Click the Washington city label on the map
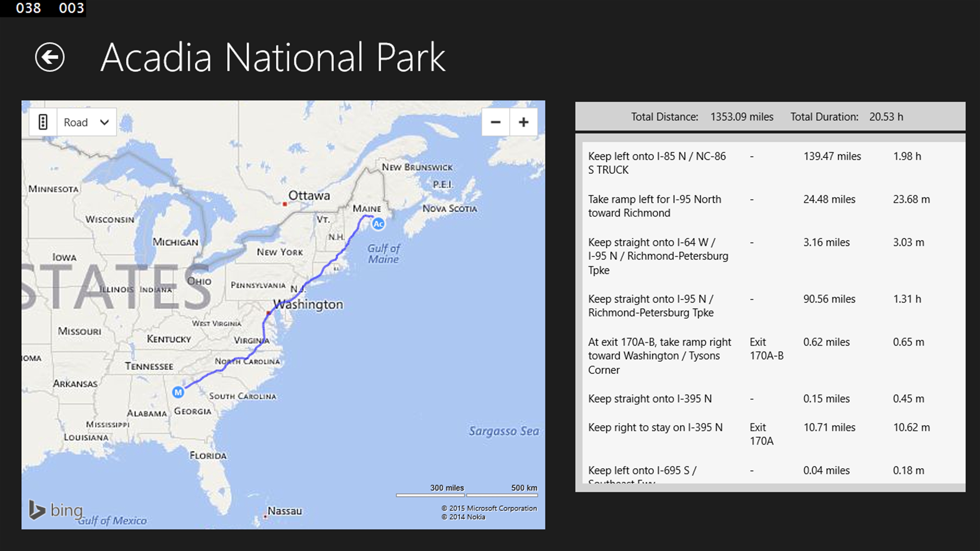This screenshot has height=551, width=980. pos(308,304)
